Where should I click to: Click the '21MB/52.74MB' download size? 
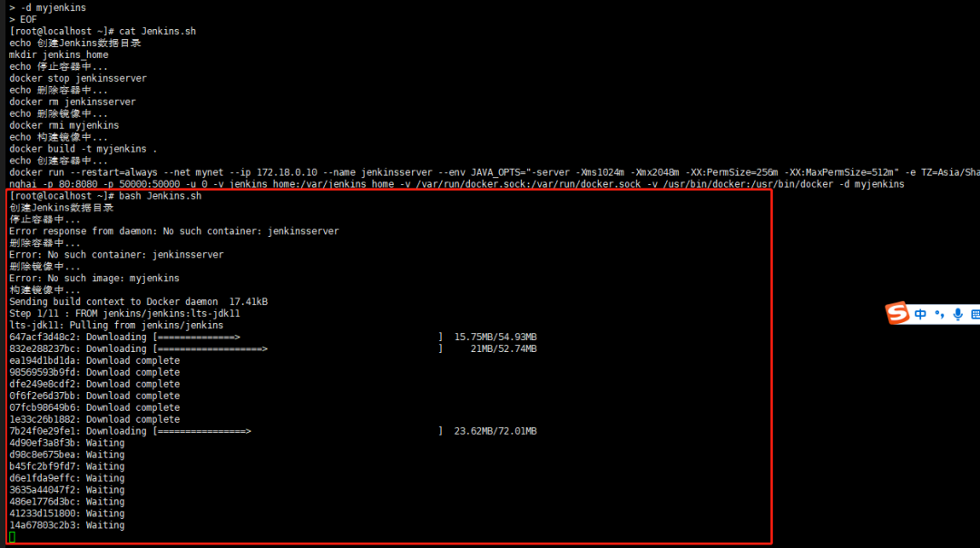[x=504, y=349]
